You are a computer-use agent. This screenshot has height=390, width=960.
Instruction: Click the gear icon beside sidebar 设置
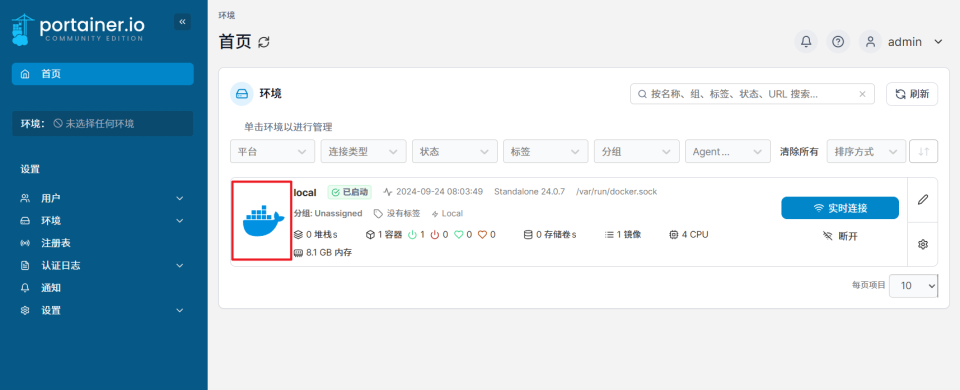25,310
